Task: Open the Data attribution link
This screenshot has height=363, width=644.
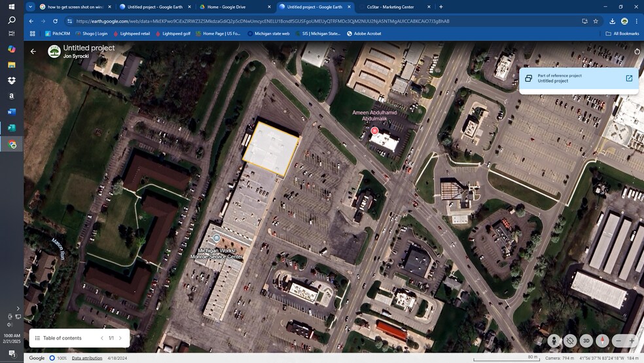Action: (87, 358)
